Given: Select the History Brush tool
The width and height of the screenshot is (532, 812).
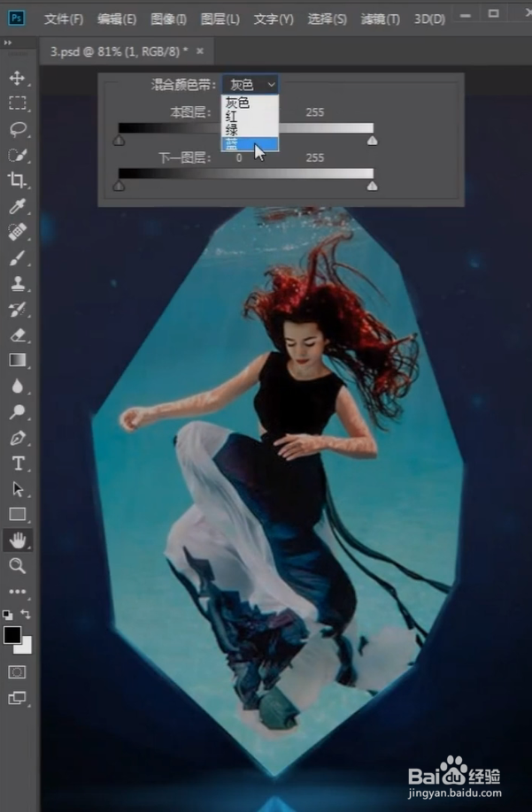Looking at the screenshot, I should (17, 310).
